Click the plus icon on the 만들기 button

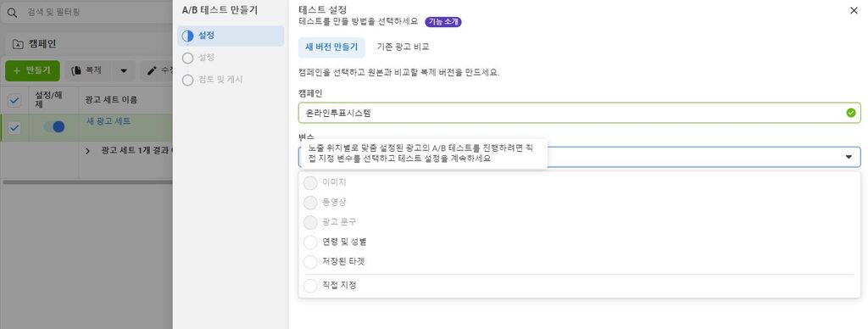(17, 71)
